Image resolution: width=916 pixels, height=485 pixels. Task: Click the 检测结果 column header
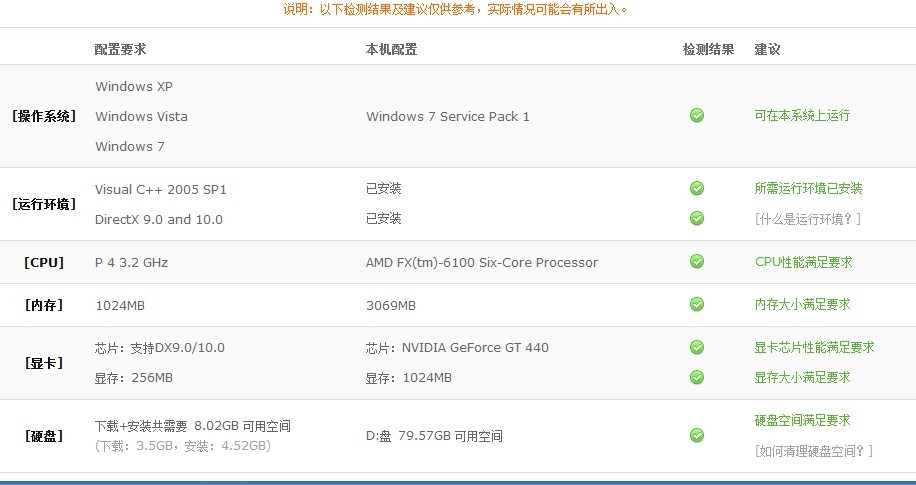tap(709, 49)
